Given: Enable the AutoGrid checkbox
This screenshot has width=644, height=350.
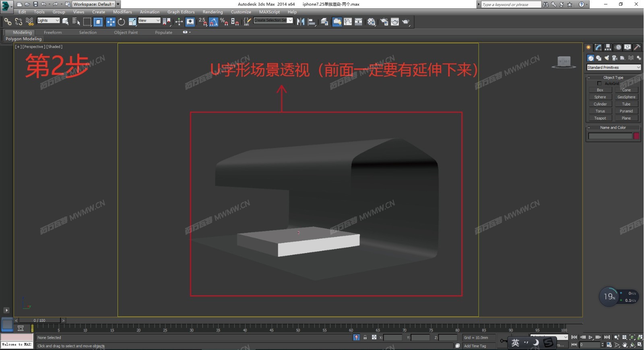Looking at the screenshot, I should coord(599,84).
